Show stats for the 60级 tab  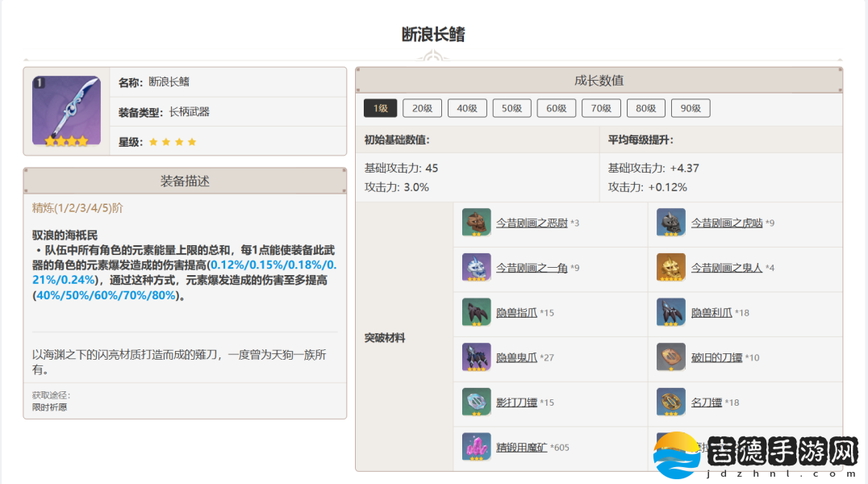click(557, 108)
